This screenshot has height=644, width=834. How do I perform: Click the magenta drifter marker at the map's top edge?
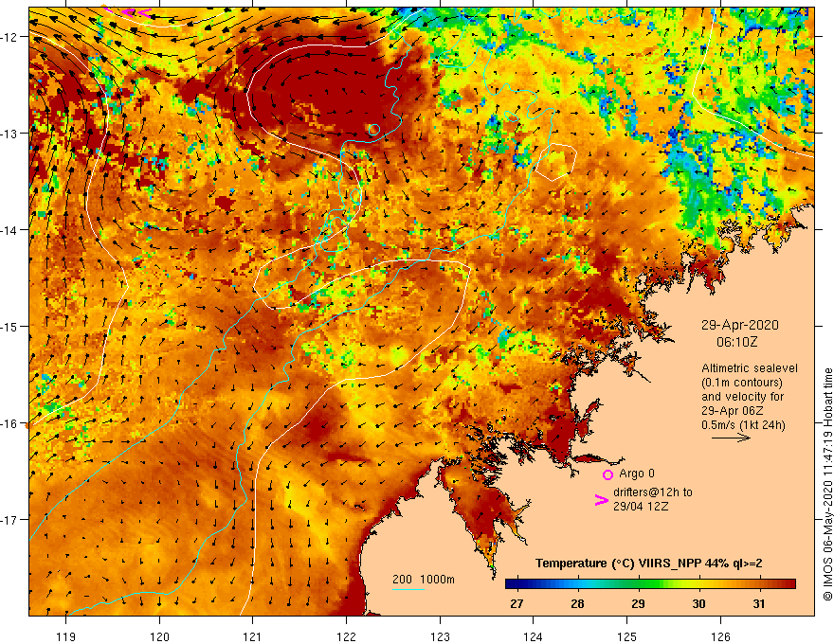click(x=136, y=12)
